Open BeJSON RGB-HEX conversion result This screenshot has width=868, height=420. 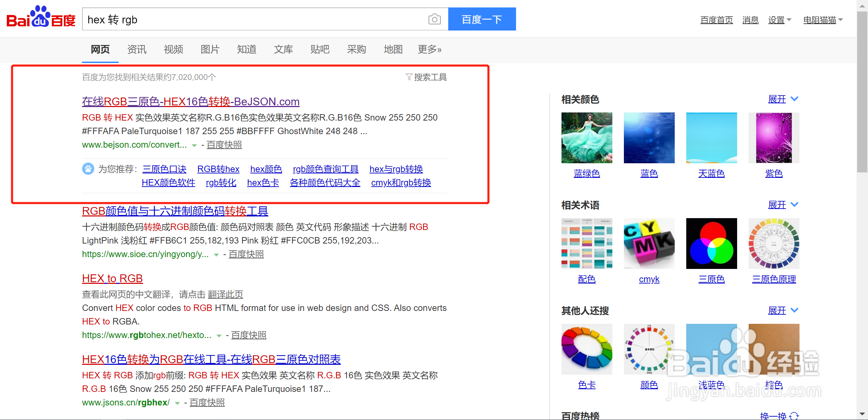click(x=191, y=101)
